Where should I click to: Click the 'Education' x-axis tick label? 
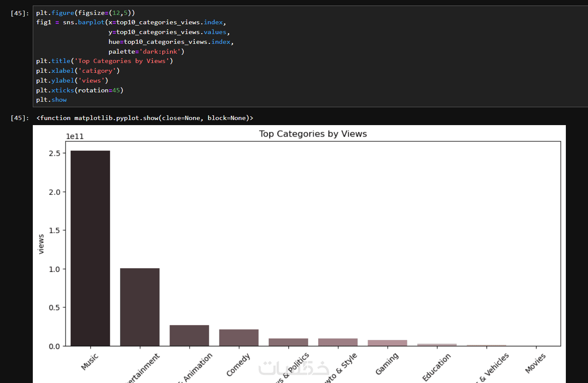436,367
